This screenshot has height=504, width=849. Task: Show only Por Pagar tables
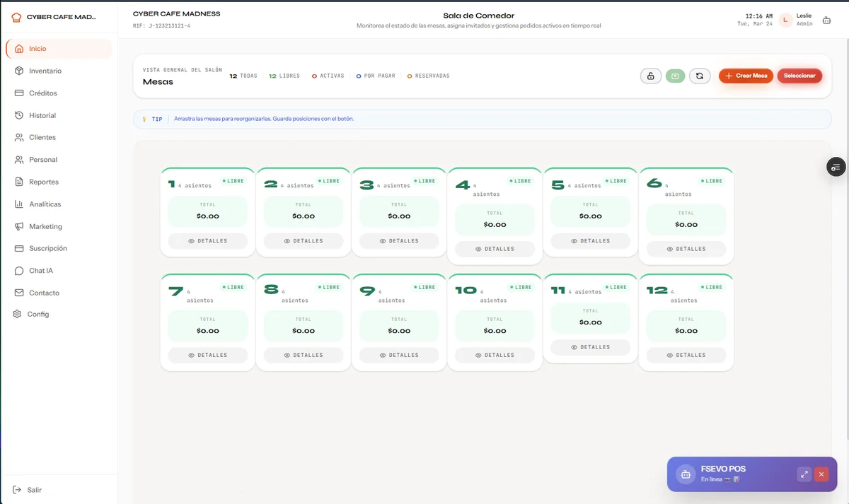tap(376, 76)
